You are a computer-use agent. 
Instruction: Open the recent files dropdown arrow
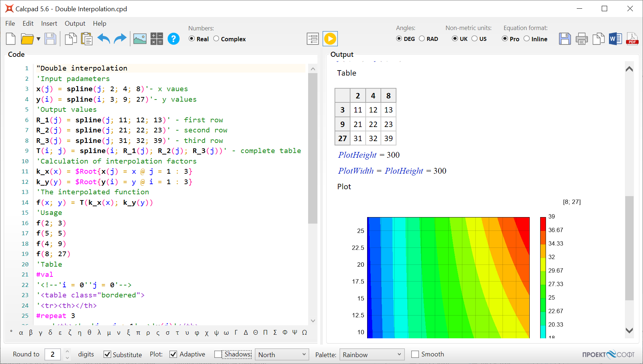[x=38, y=39]
